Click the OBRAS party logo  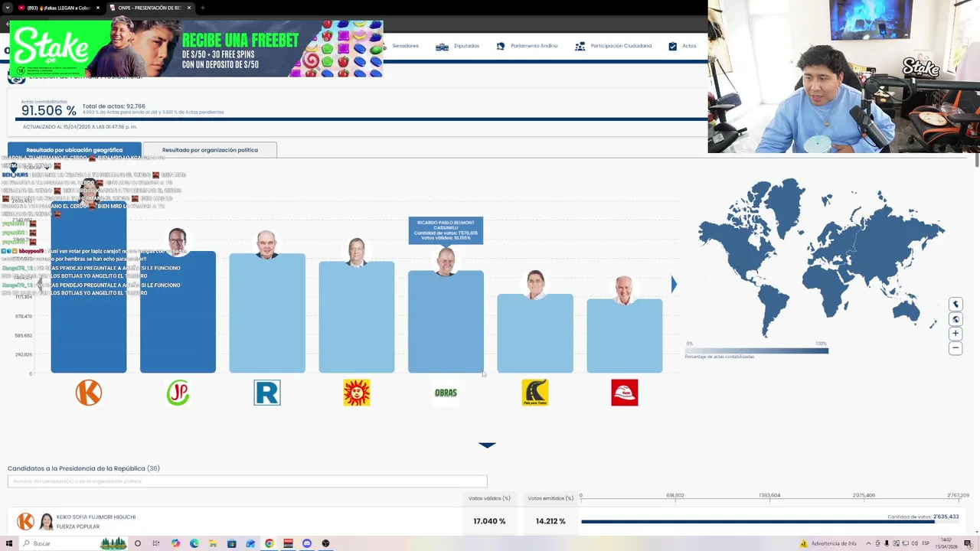(446, 393)
